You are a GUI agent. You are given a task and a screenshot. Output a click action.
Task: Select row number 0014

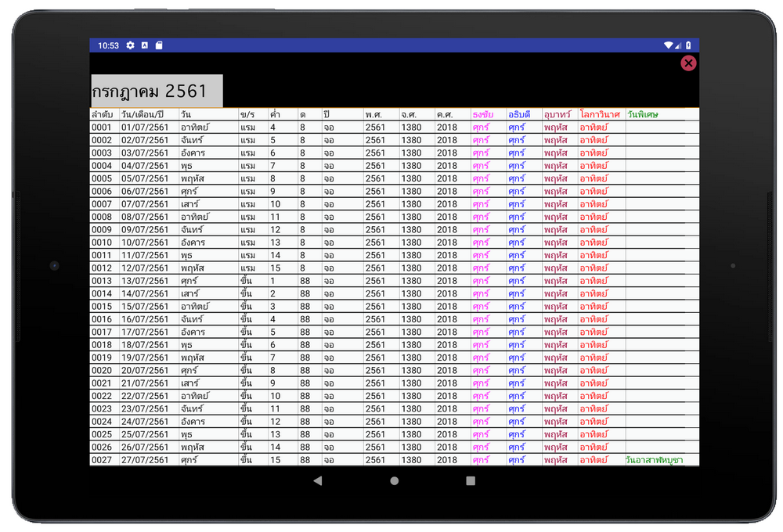click(x=102, y=294)
